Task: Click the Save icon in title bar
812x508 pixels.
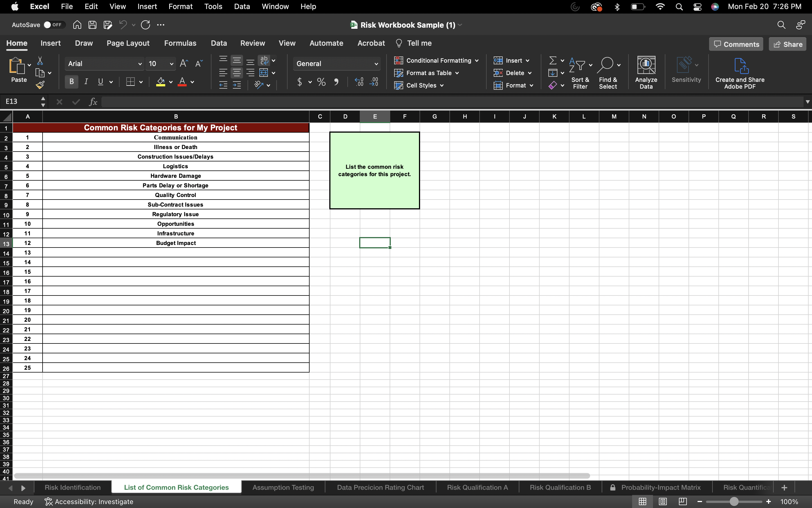Action: [x=92, y=25]
